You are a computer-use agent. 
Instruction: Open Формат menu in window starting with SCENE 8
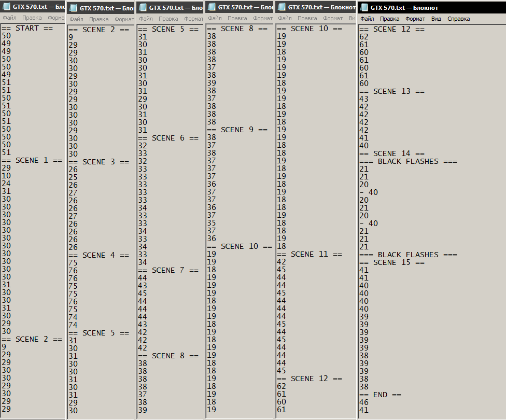click(263, 18)
